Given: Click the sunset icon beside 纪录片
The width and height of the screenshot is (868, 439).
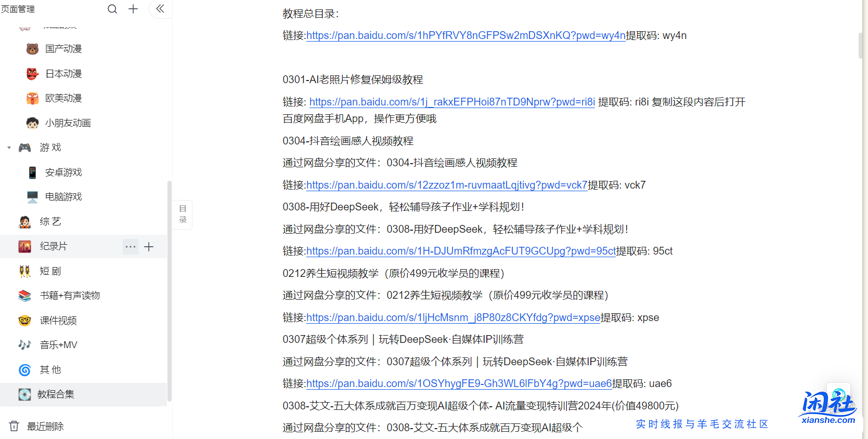Looking at the screenshot, I should coord(24,246).
